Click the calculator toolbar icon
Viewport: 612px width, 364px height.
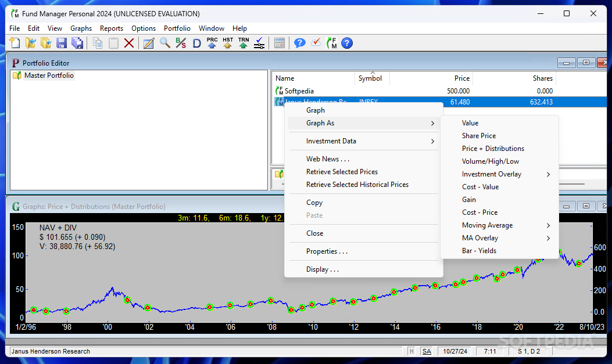[x=280, y=43]
